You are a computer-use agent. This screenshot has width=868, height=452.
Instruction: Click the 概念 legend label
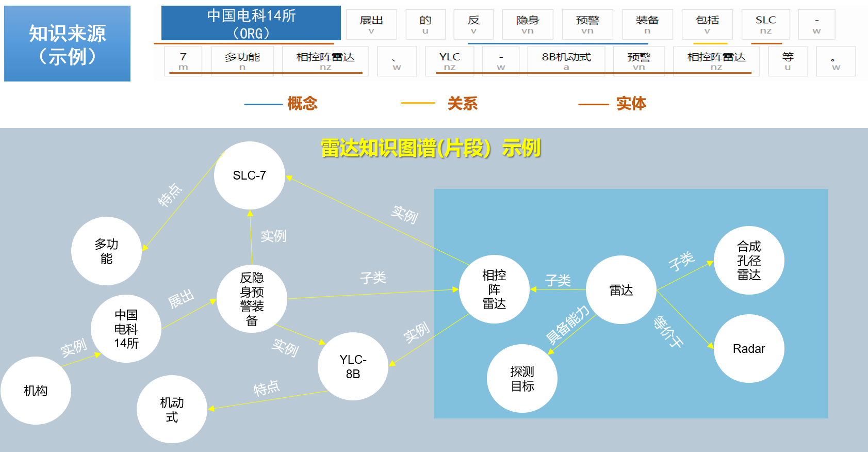click(302, 104)
